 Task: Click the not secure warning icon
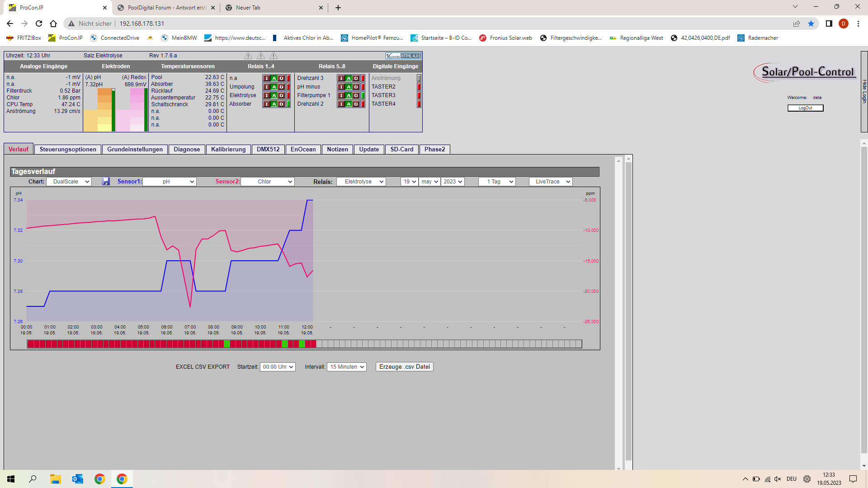tap(71, 23)
